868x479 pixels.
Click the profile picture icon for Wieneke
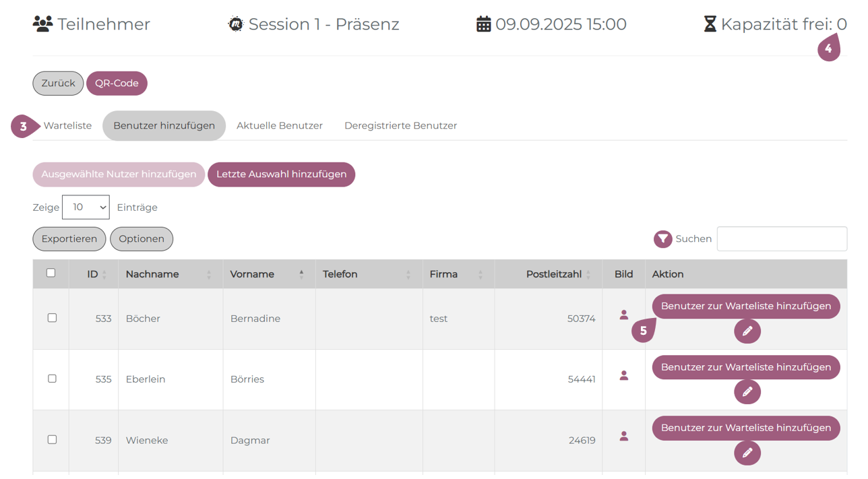[x=624, y=436]
